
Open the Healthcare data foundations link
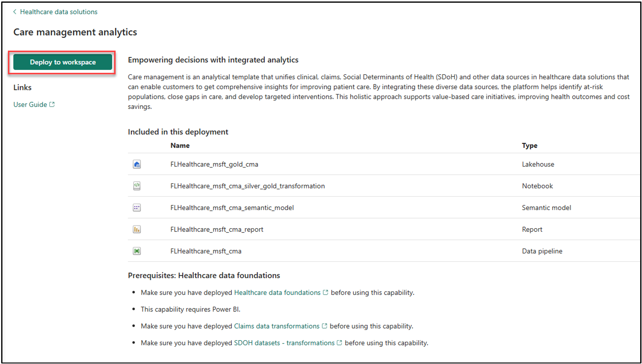pos(277,293)
